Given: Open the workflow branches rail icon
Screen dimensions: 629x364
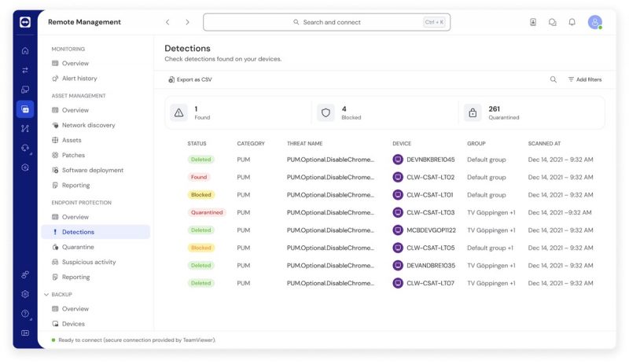Looking at the screenshot, I should click(x=25, y=128).
